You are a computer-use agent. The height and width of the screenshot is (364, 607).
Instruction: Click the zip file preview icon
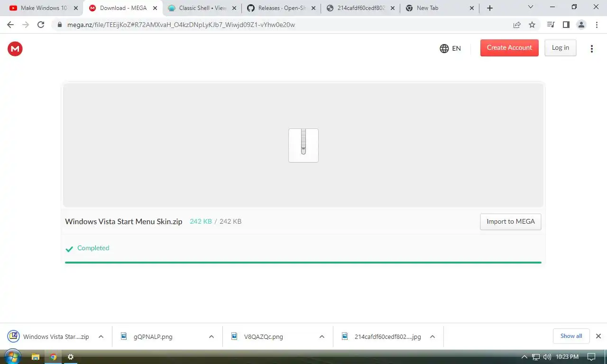pos(303,146)
